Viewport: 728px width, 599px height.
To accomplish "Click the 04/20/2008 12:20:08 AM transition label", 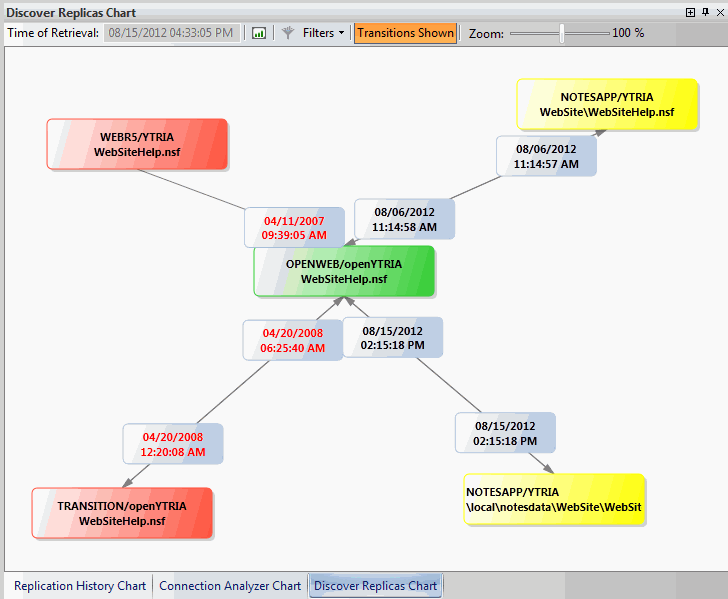I will [173, 444].
